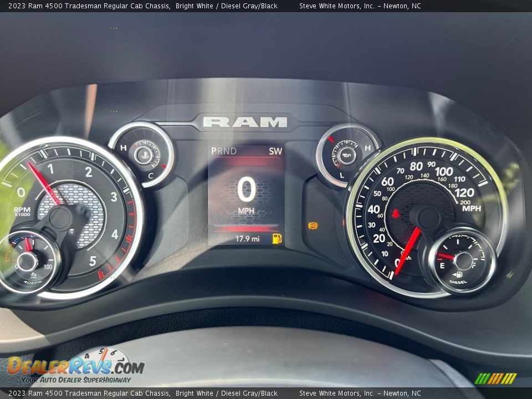
Task: Click the SW indicator on display
Action: click(x=275, y=151)
